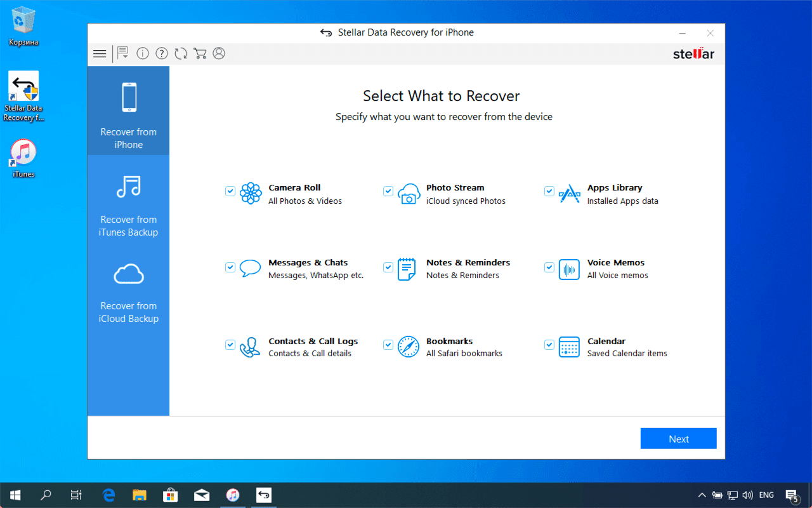This screenshot has height=508, width=812.
Task: Click the "Contacts & Call details" description text
Action: tap(310, 354)
